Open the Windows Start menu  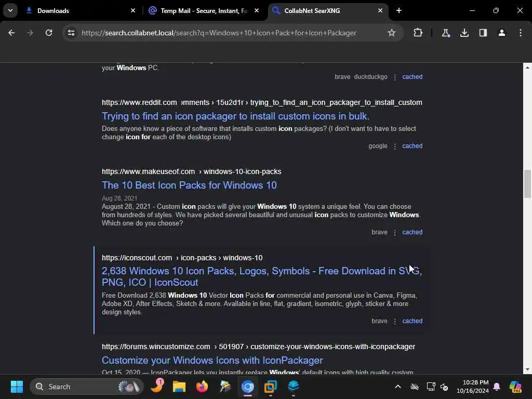[x=17, y=387]
